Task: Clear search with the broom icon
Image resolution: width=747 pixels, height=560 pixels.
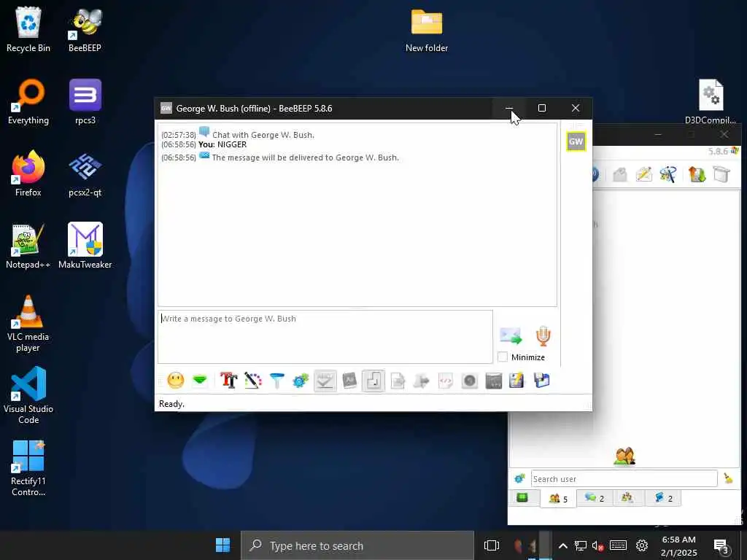Action: pos(729,478)
